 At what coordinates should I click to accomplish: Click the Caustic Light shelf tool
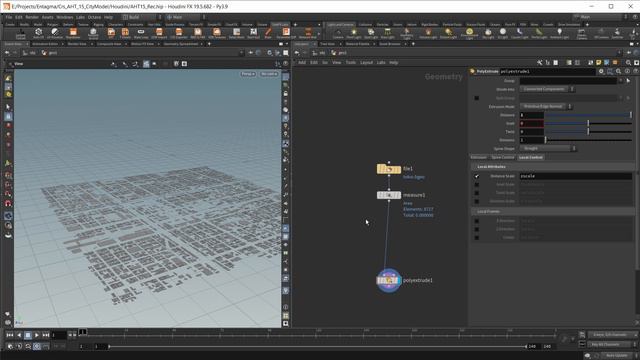(x=519, y=33)
